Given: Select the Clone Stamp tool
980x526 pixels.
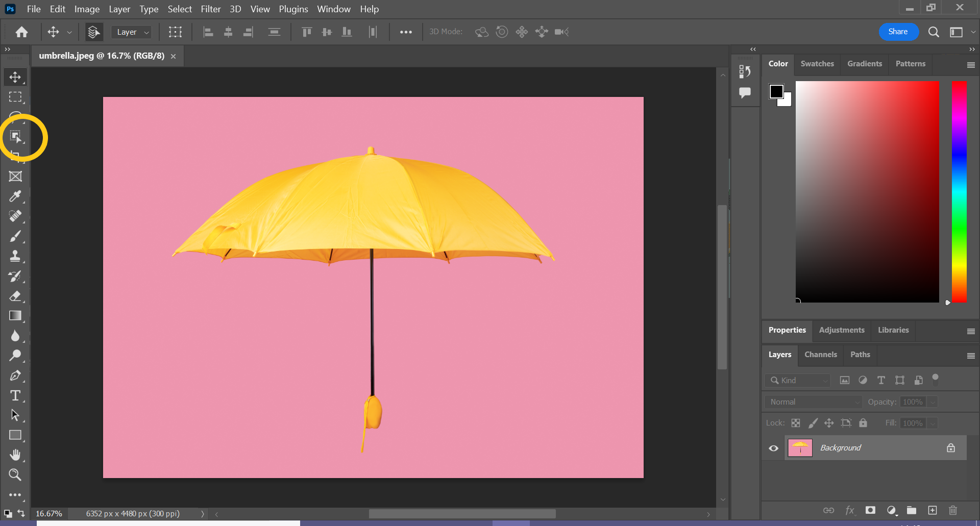Looking at the screenshot, I should [15, 256].
